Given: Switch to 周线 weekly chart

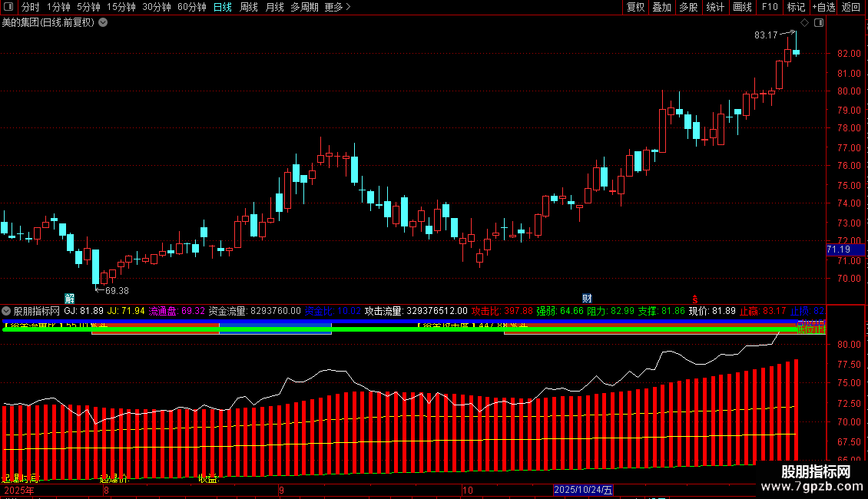Looking at the screenshot, I should pos(249,7).
